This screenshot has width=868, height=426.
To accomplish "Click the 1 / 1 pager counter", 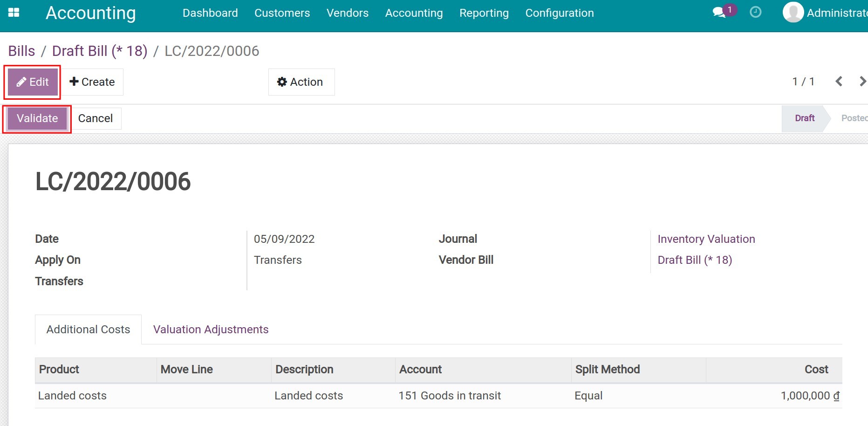I will click(x=803, y=82).
